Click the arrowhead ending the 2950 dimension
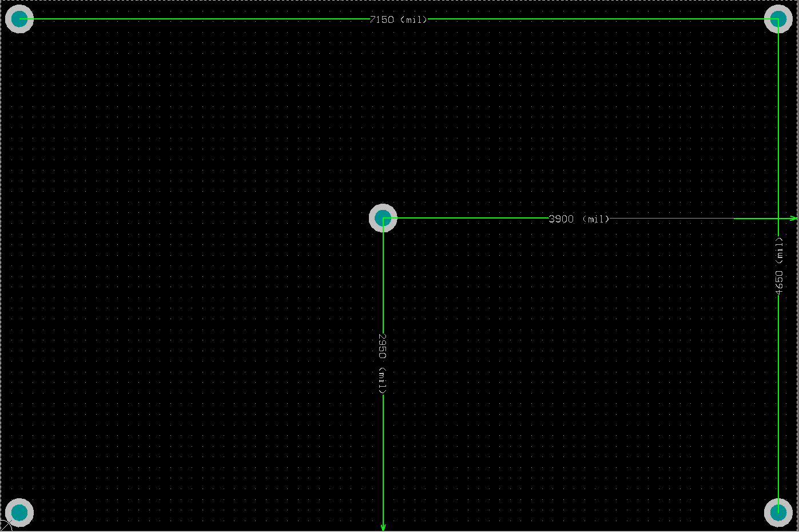Image resolution: width=799 pixels, height=532 pixels. [383, 527]
